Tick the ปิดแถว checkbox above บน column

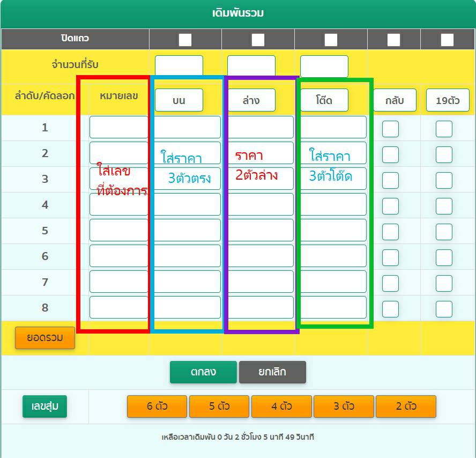coord(185,40)
